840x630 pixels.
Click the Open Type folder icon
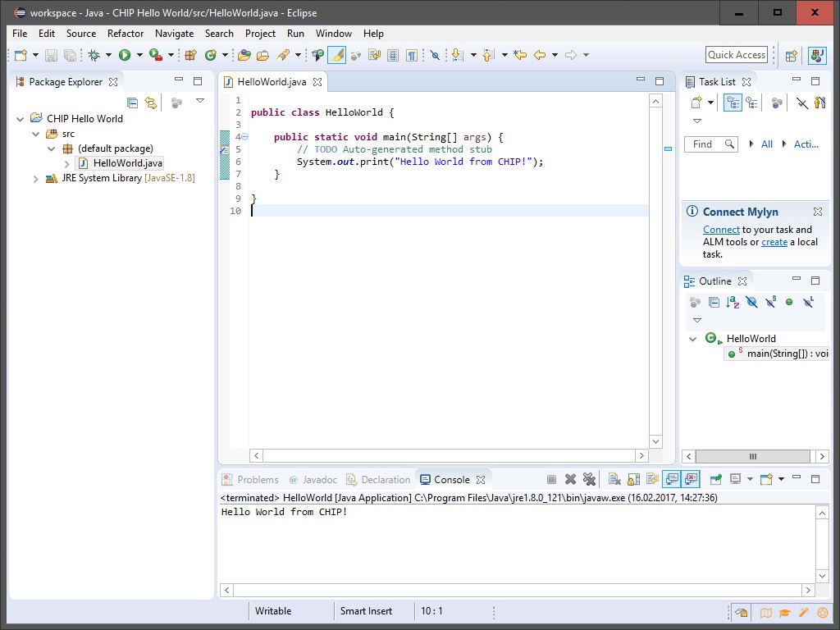click(x=244, y=55)
